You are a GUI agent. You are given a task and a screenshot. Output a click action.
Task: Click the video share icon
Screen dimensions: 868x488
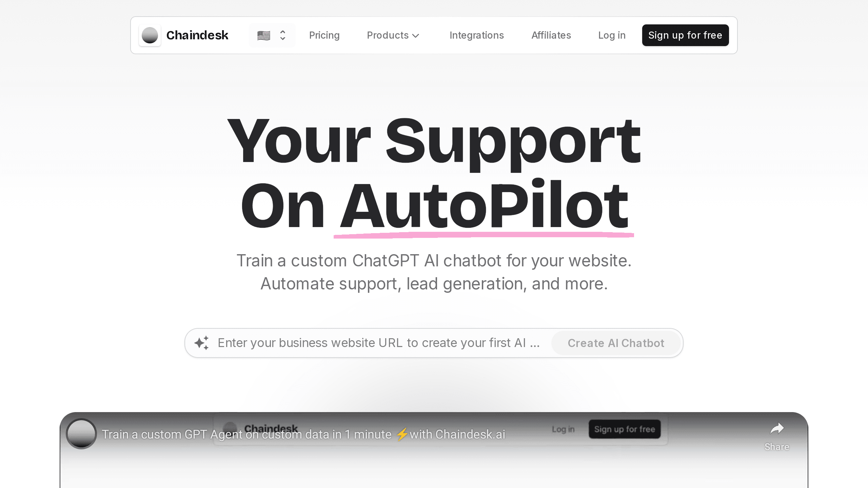777,429
